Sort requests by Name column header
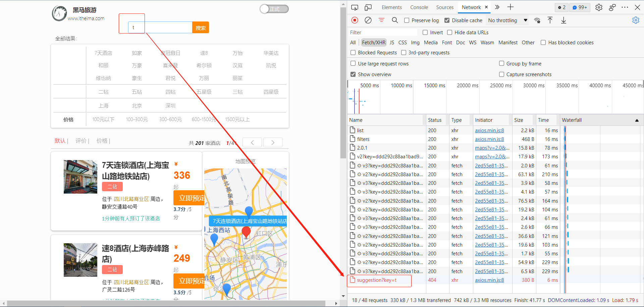This screenshot has height=307, width=644. [x=386, y=120]
